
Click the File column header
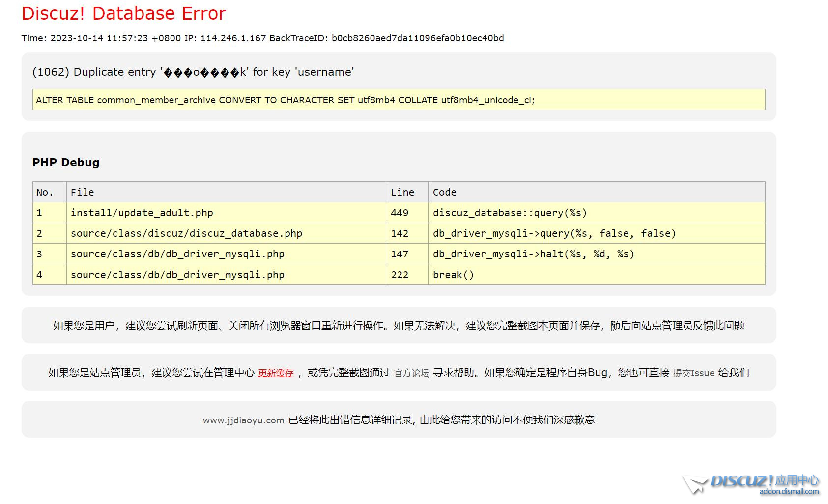pos(227,192)
